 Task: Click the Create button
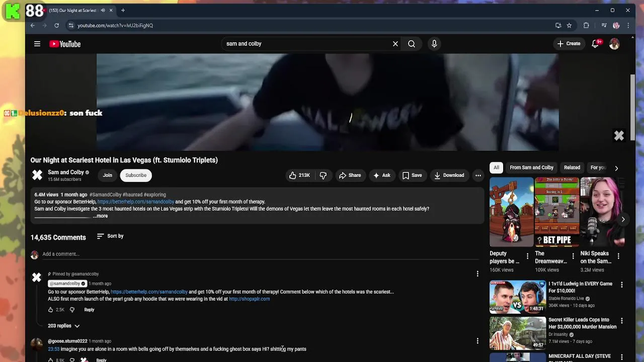point(569,44)
